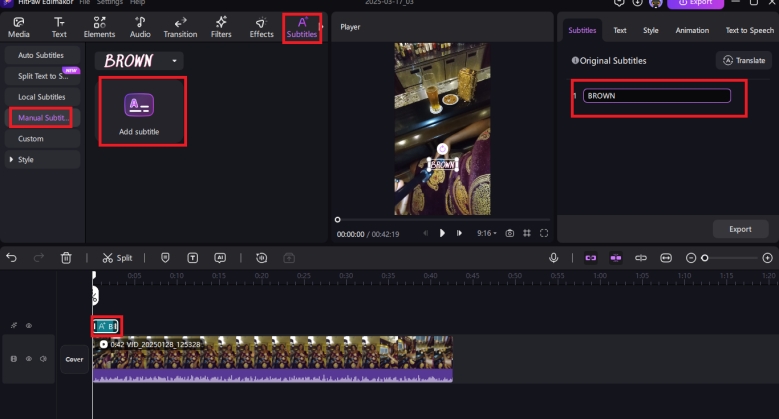Enter fullscreen preview mode
Viewport: 779px width, 419px height.
544,233
